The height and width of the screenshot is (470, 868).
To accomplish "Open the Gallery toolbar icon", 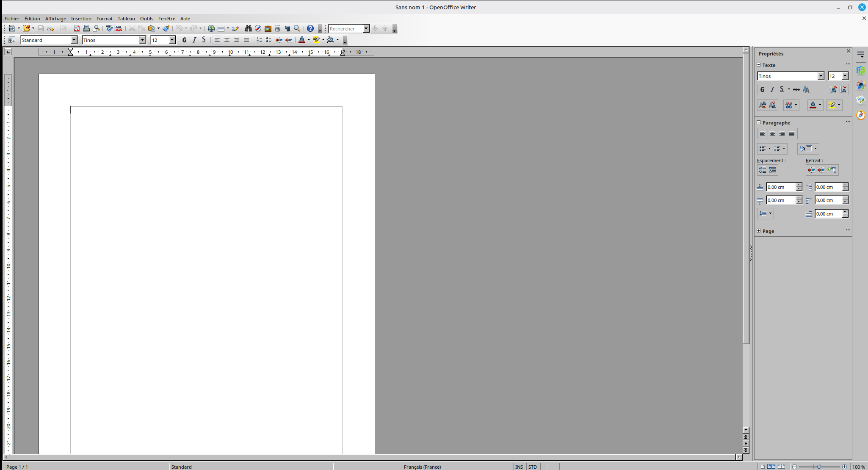I will (268, 28).
